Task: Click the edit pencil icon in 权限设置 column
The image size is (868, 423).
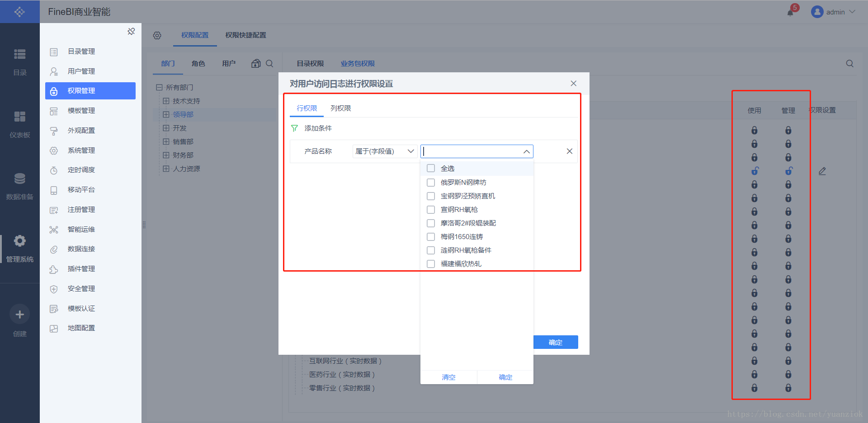Action: coord(822,171)
